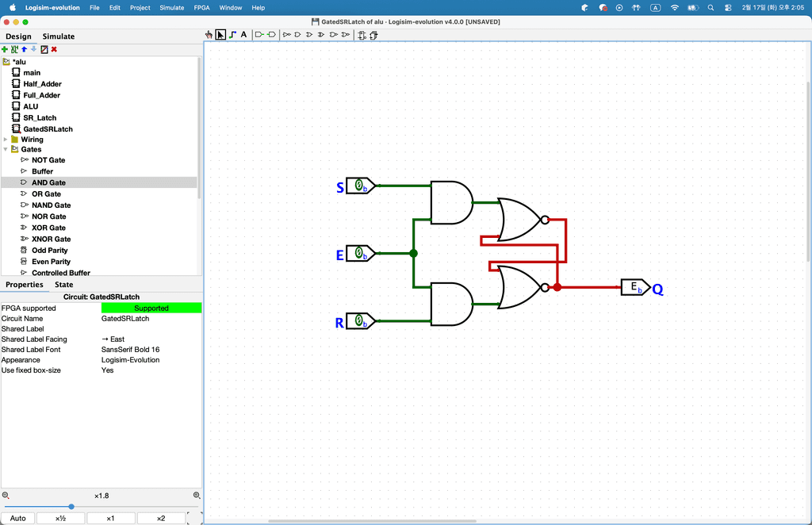Select the wiring tool in toolbar
The width and height of the screenshot is (812, 525).
click(x=232, y=35)
